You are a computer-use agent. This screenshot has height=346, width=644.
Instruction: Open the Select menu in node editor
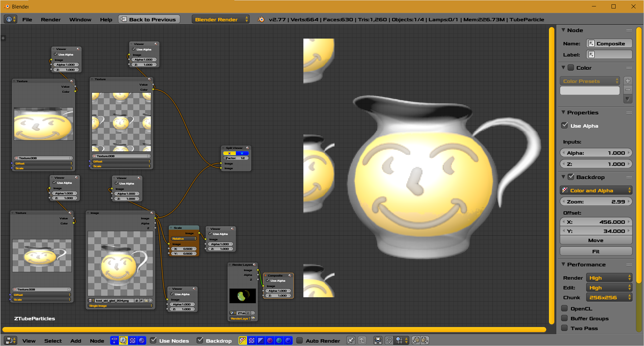click(x=53, y=341)
